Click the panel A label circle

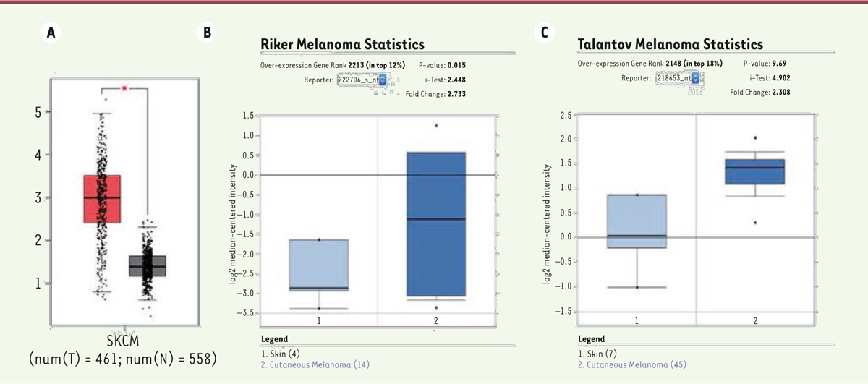coord(50,32)
